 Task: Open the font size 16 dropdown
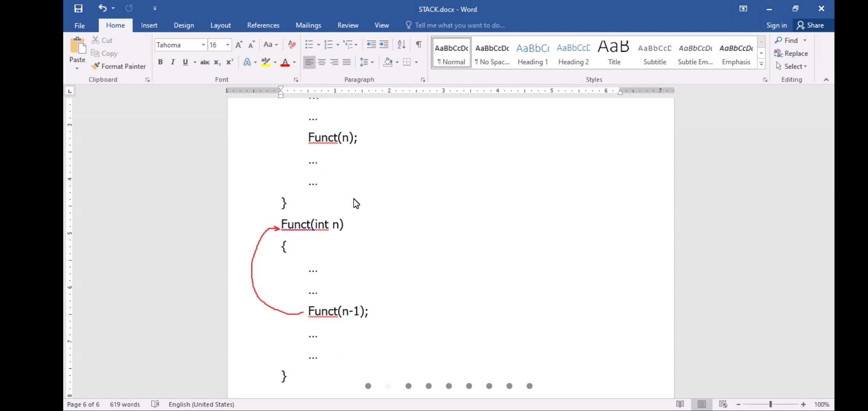point(228,45)
